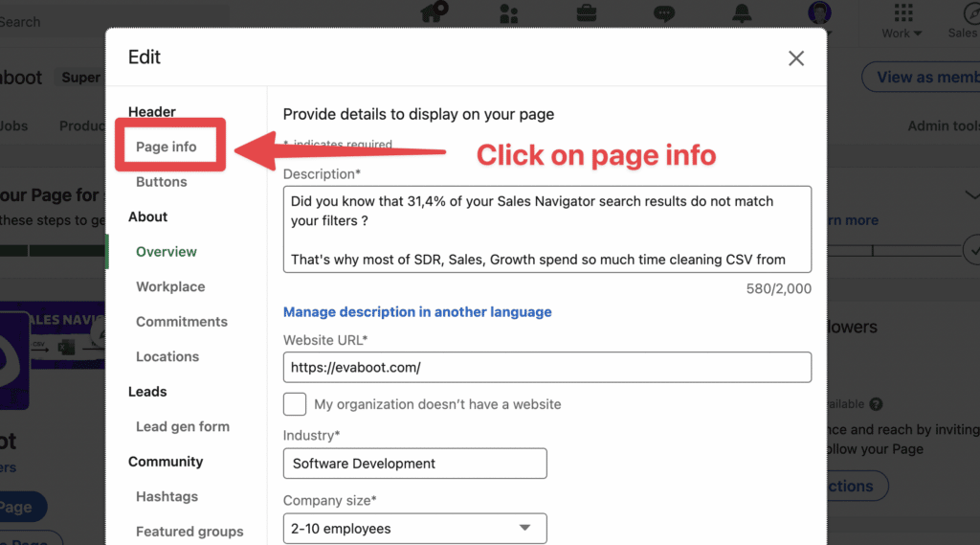Click View as member button behind dialog
The width and height of the screenshot is (980, 545).
(921, 77)
